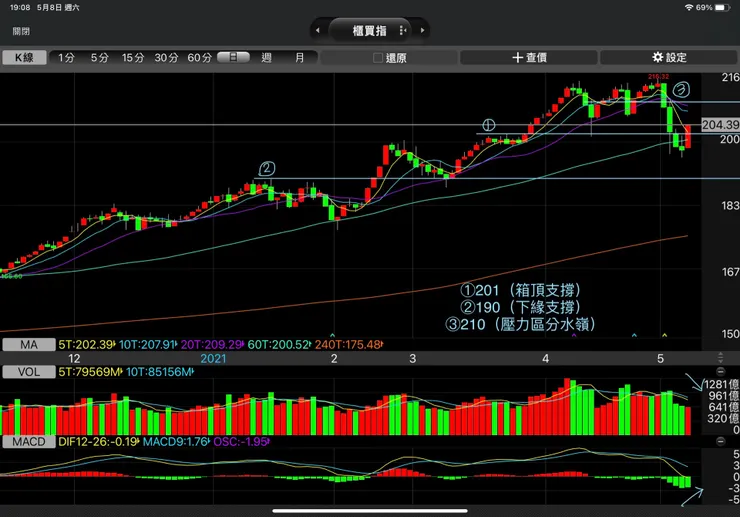Click the 183 price axis label
The width and height of the screenshot is (740, 517).
point(730,205)
